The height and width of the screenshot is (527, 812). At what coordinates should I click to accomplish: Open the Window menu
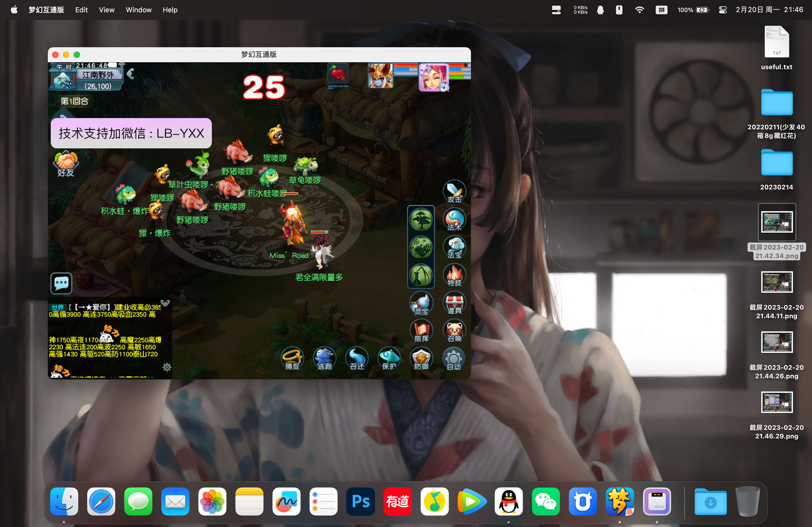138,10
